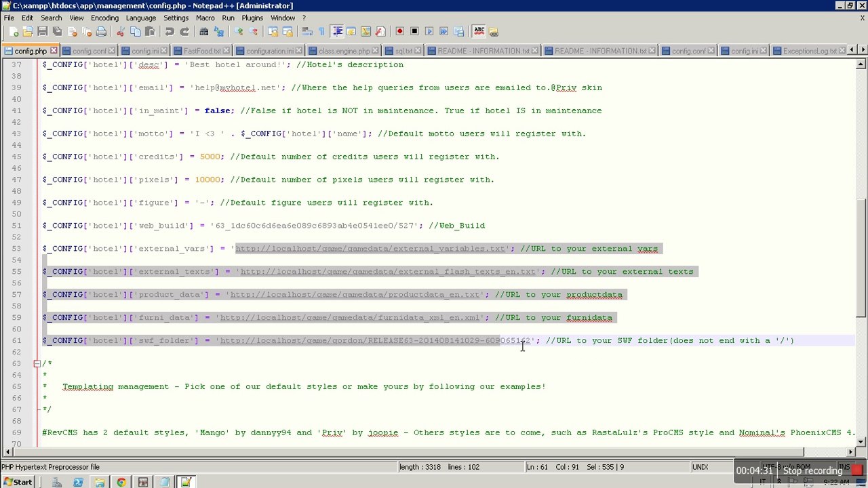Click vertical scrollbar up arrow
This screenshot has width=868, height=488.
click(861, 64)
